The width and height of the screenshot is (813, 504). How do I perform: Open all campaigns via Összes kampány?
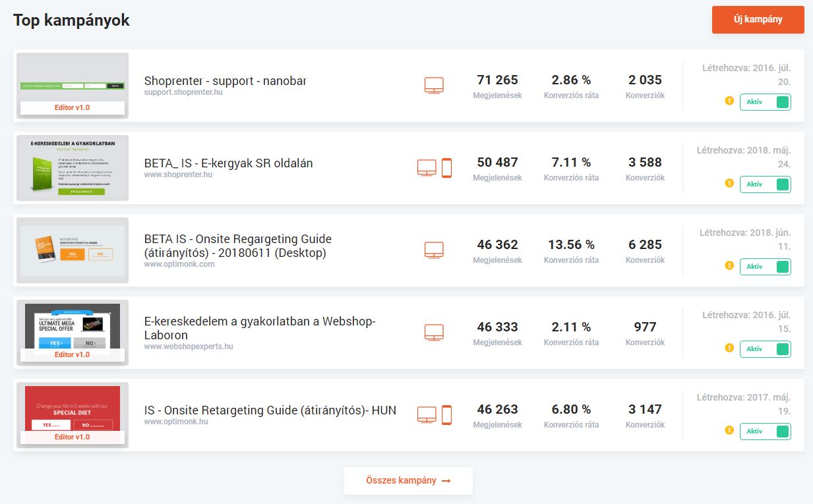408,481
